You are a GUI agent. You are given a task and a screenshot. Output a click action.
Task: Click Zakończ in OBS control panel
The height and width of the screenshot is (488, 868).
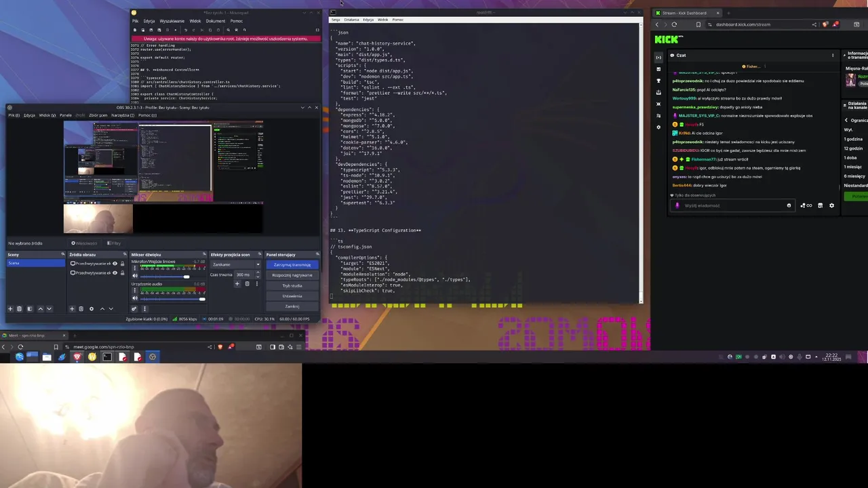(292, 306)
